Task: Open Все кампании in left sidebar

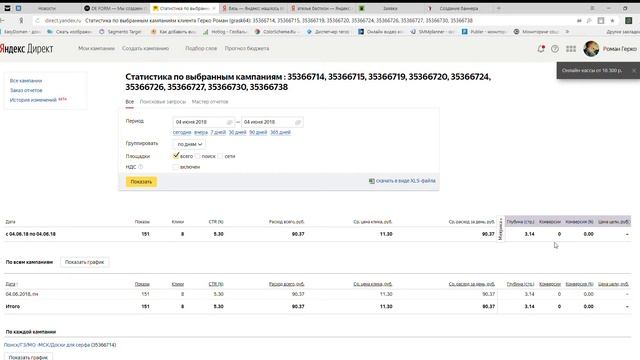Action: coord(26,81)
